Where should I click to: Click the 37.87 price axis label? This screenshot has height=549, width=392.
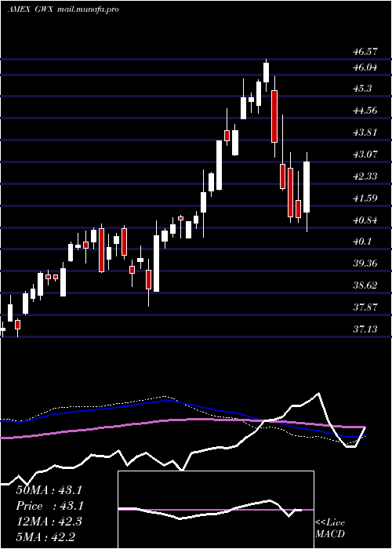(x=365, y=307)
